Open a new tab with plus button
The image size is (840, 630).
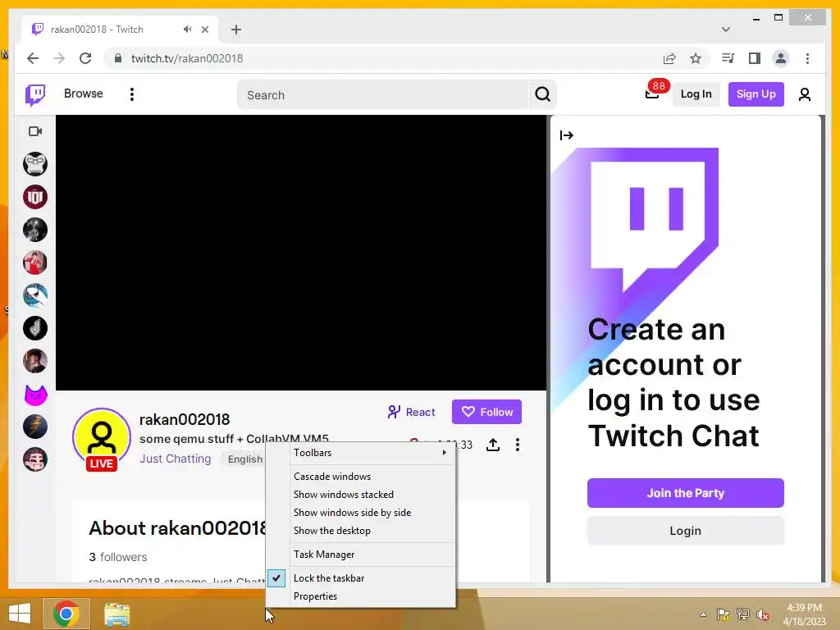[x=236, y=30]
